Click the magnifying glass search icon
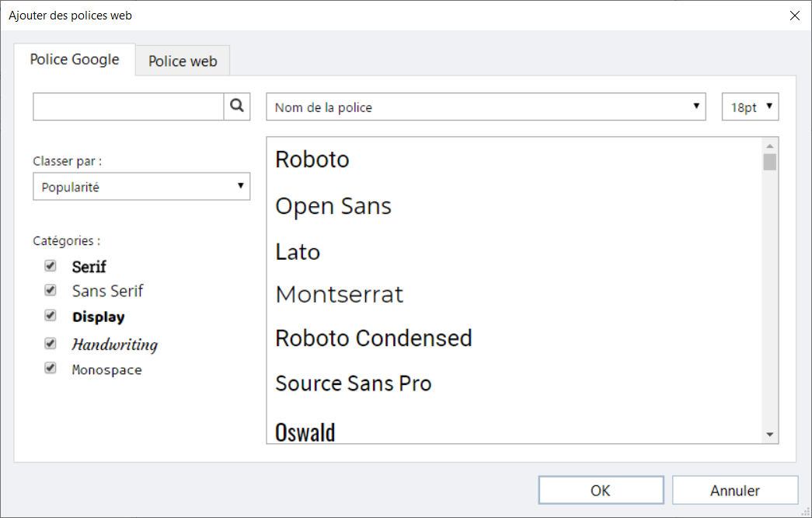This screenshot has height=518, width=812. coord(237,107)
